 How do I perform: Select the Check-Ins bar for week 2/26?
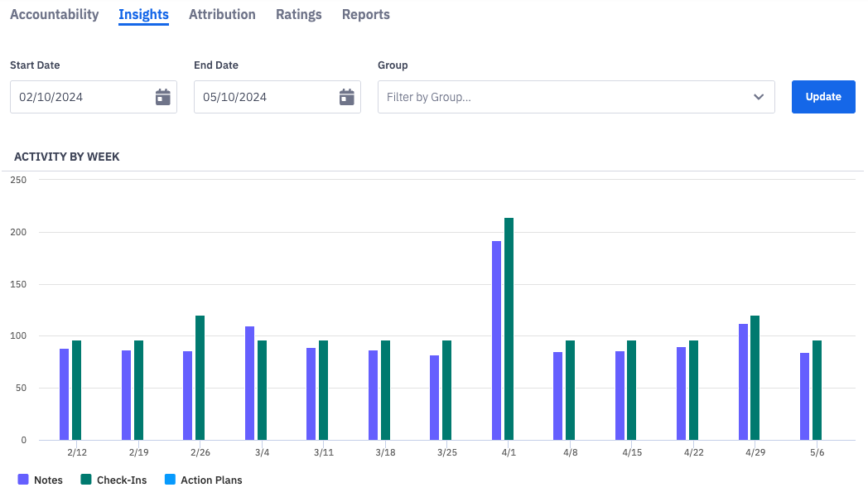(x=200, y=378)
